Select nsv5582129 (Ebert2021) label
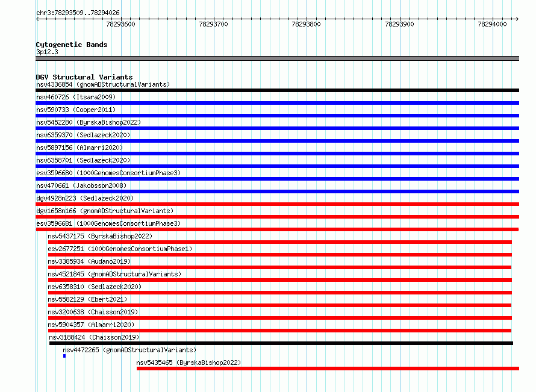The image size is (536, 392). [x=87, y=299]
